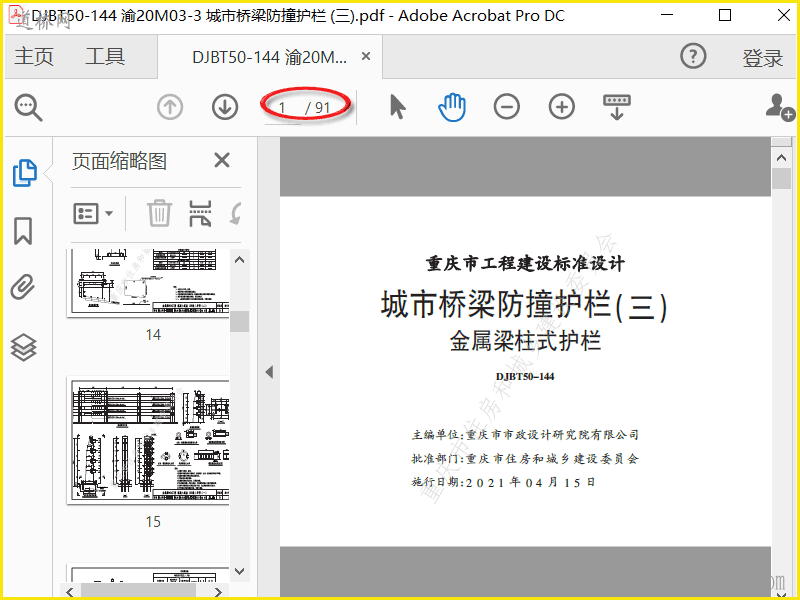Image resolution: width=800 pixels, height=600 pixels.
Task: Switch to the 工具 tab
Action: click(x=105, y=56)
